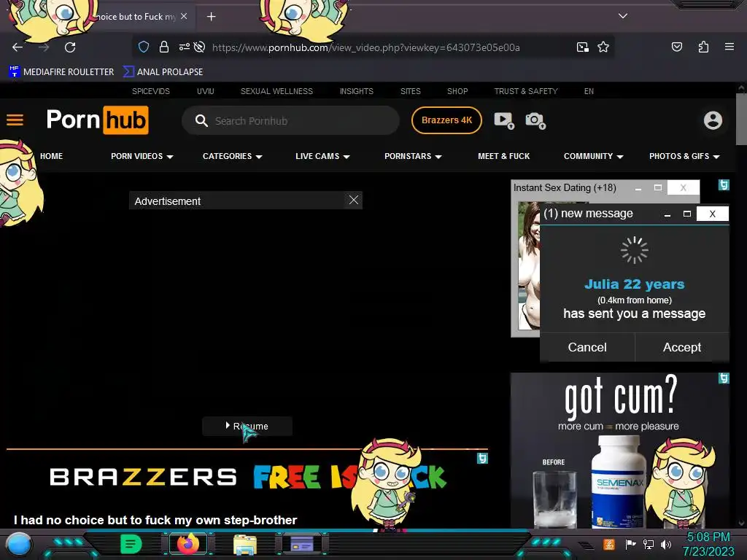
Task: Go back to the previous page
Action: click(18, 47)
